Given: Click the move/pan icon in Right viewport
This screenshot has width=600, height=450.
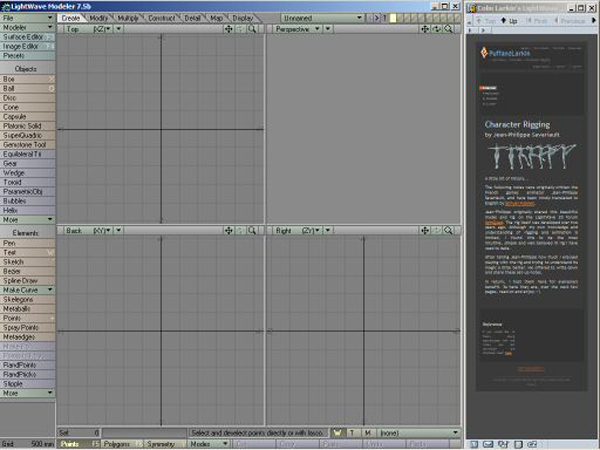Looking at the screenshot, I should click(x=425, y=230).
